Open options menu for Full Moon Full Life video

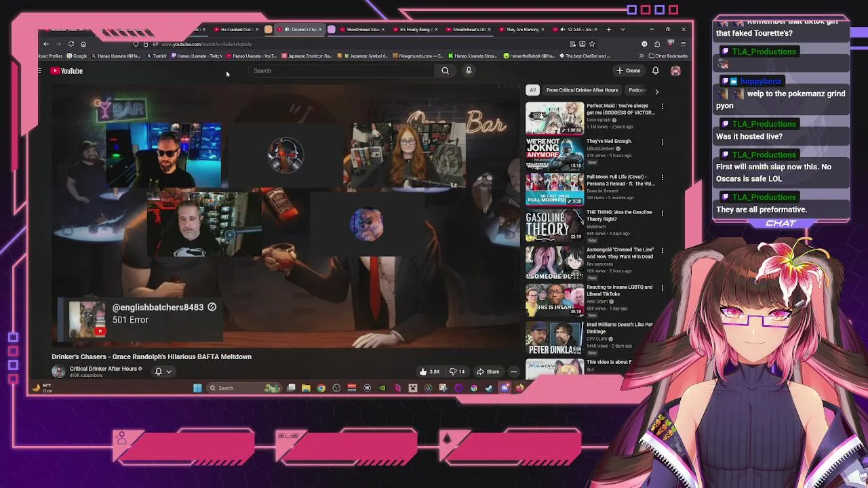click(663, 178)
